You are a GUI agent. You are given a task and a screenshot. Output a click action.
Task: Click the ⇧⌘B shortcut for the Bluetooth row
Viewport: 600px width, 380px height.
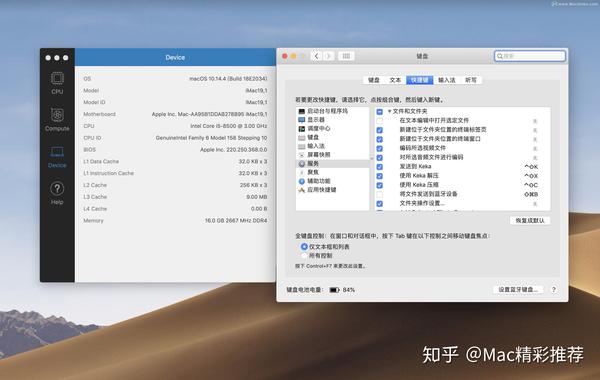pos(531,194)
